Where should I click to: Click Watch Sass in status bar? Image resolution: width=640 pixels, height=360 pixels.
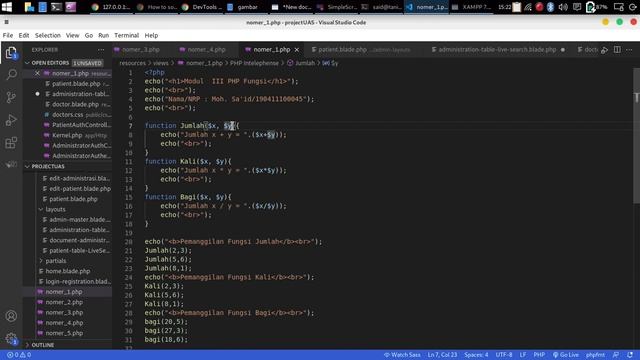pyautogui.click(x=402, y=355)
